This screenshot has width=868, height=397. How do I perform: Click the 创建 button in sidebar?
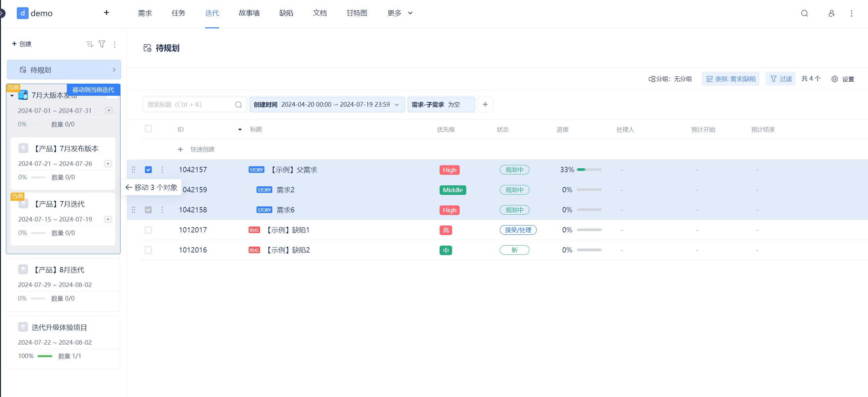(x=21, y=44)
